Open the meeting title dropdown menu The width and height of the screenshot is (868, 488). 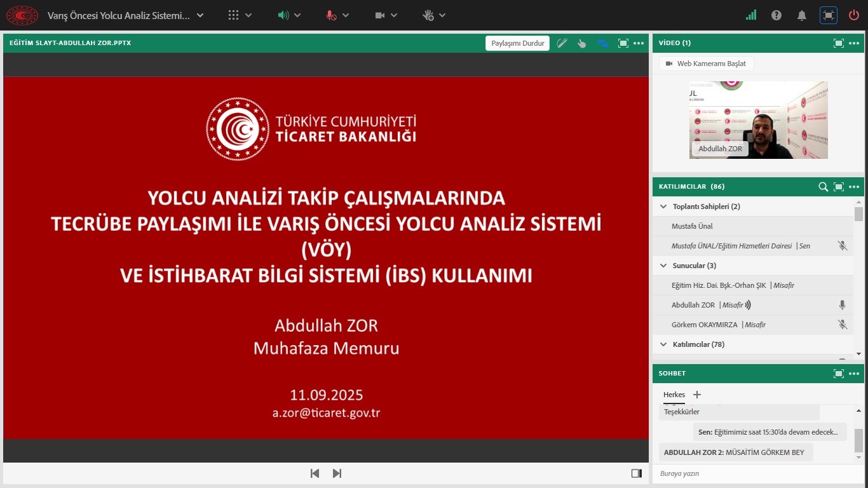[200, 15]
